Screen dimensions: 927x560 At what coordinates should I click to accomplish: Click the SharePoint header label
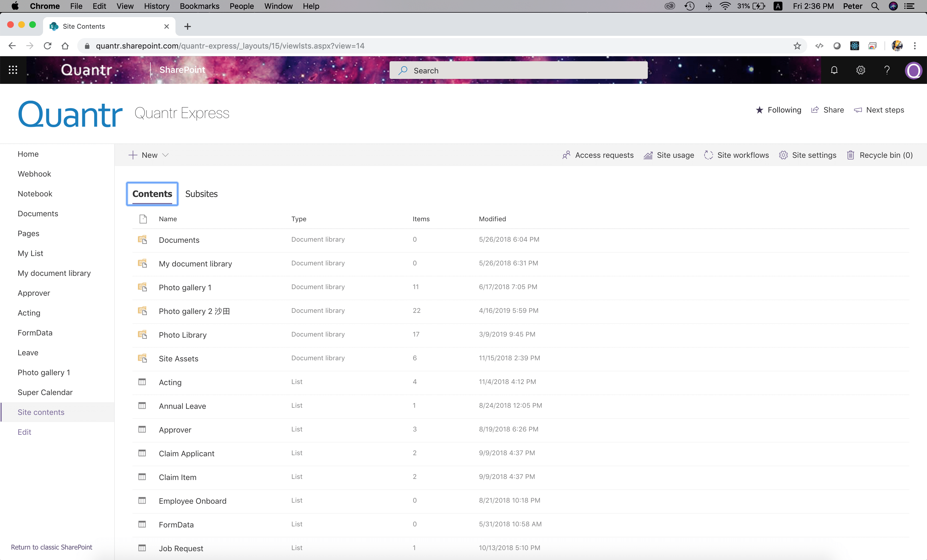tap(182, 70)
